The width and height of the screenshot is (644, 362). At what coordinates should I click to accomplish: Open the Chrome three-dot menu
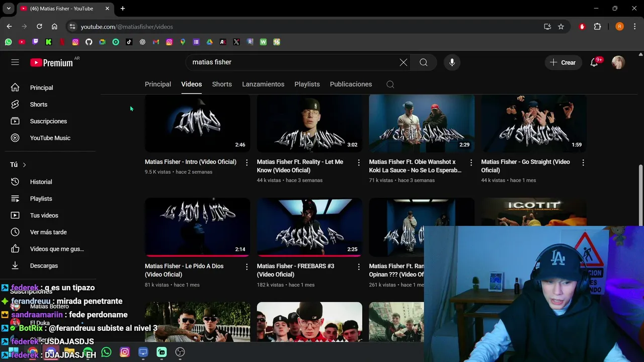[635, 27]
